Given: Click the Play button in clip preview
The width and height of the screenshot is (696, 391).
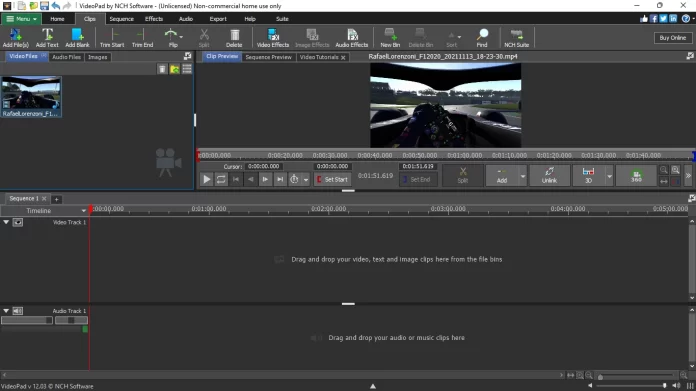Looking at the screenshot, I should tap(206, 179).
